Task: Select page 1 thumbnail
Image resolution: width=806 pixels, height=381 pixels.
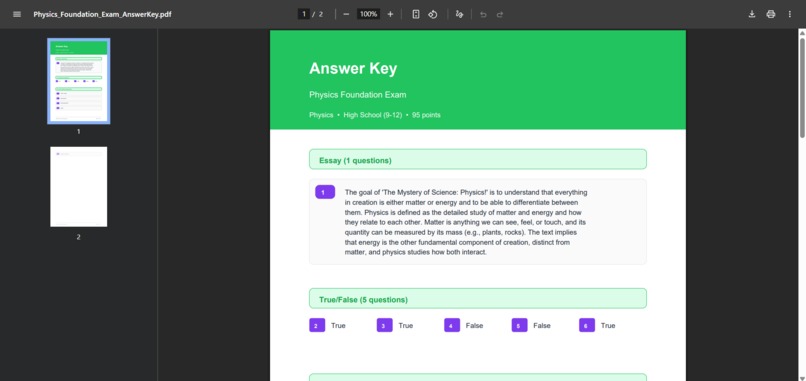Action: (79, 81)
